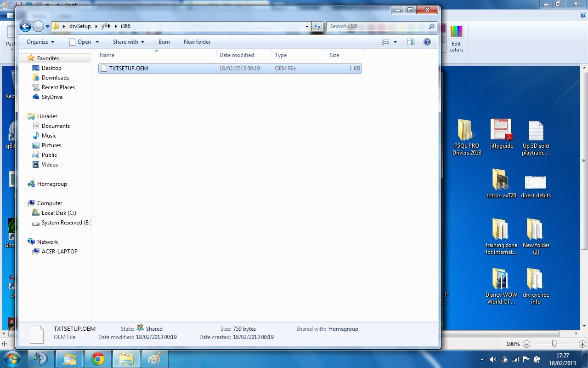Select the tritton ax720 desktop folder
This screenshot has height=368, width=588.
coord(501,184)
